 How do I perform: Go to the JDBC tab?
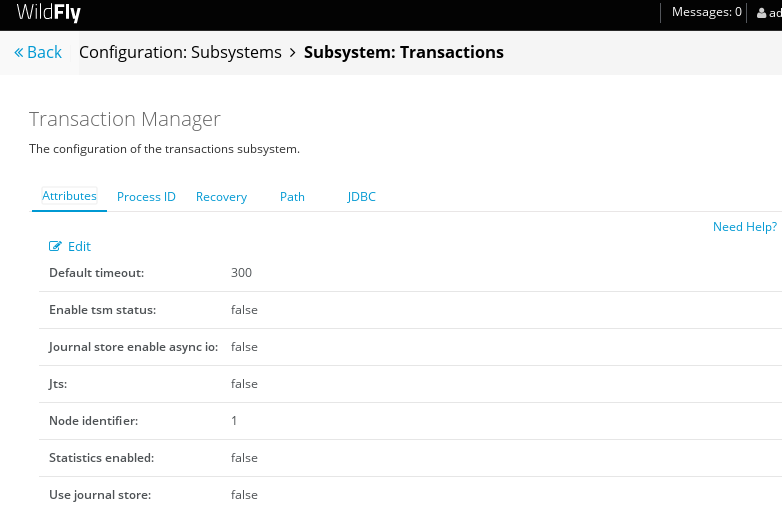point(362,197)
